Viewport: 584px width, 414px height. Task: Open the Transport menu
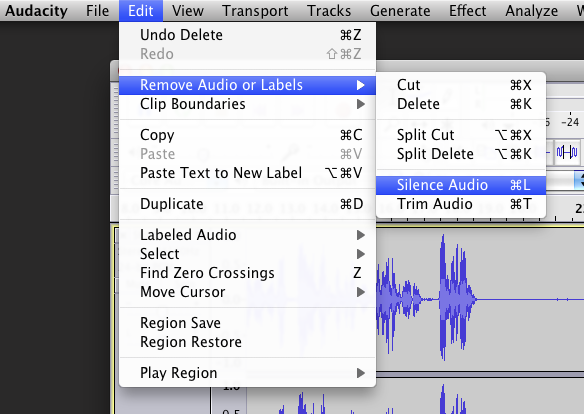(255, 10)
